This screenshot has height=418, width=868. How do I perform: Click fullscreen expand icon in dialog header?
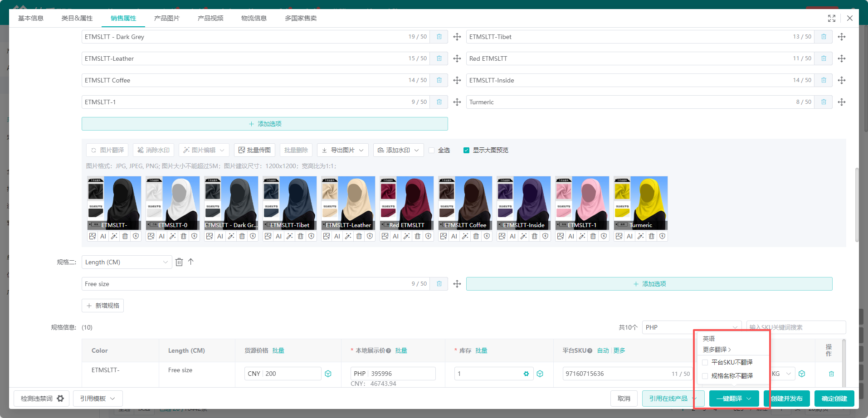832,18
